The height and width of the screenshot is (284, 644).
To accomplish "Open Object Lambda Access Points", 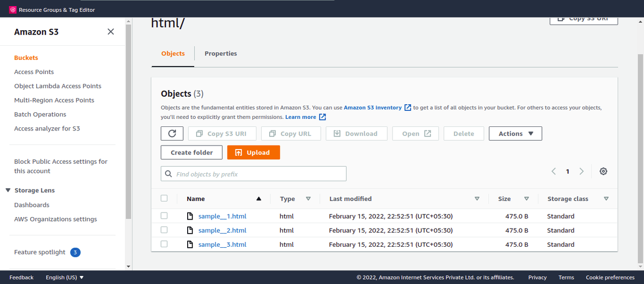I will [x=58, y=86].
